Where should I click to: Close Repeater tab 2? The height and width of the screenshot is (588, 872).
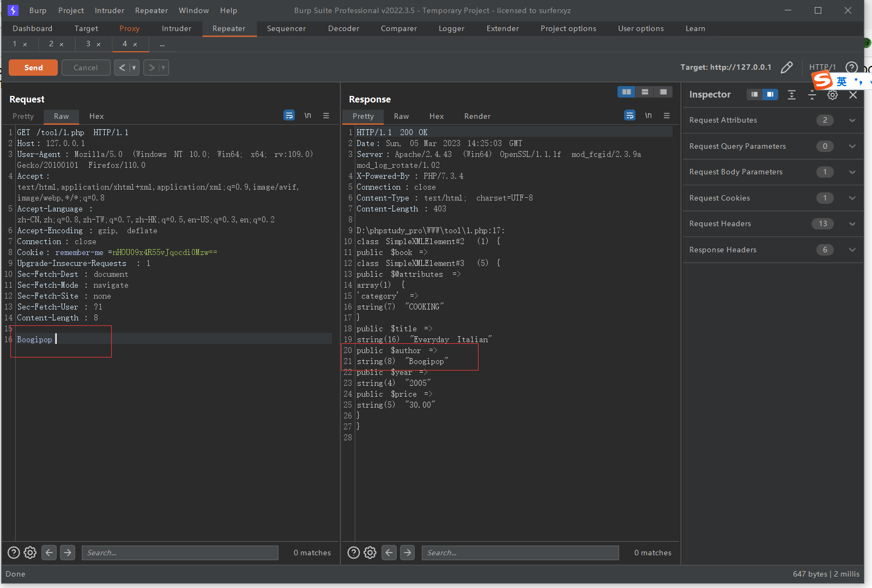(62, 44)
